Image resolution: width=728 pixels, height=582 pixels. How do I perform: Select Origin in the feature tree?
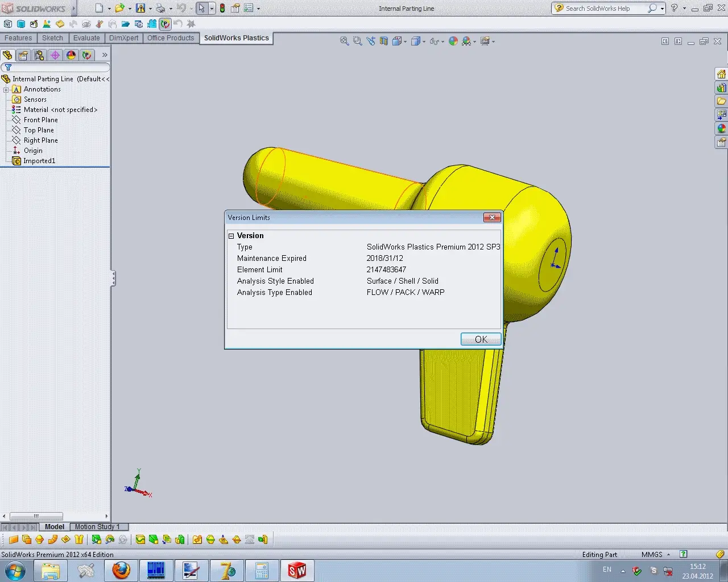(33, 151)
